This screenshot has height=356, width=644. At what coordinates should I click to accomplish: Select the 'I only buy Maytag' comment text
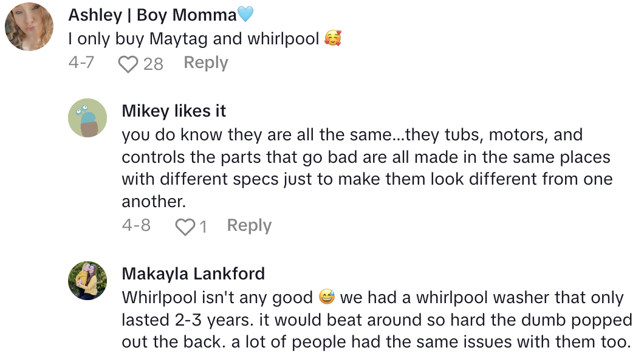point(193,39)
